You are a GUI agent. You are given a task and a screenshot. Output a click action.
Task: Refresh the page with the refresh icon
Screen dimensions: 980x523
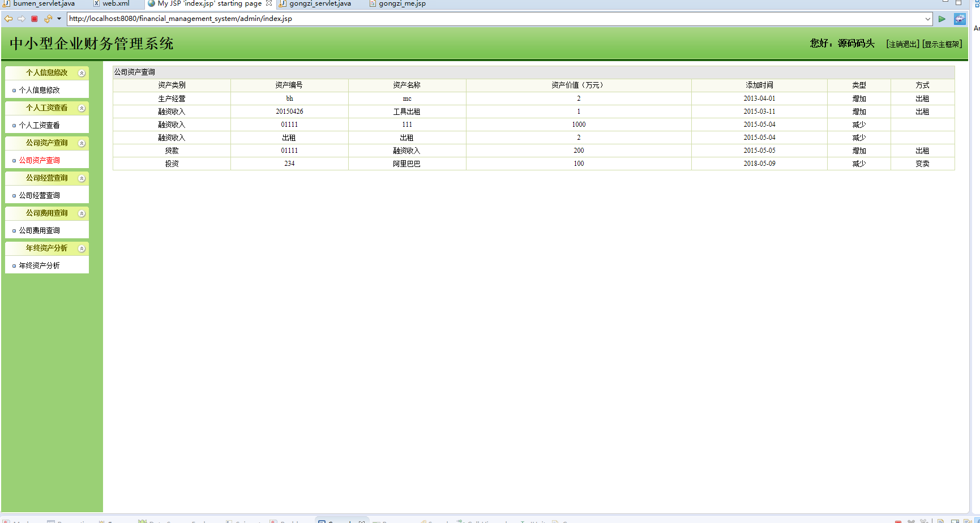(x=48, y=19)
